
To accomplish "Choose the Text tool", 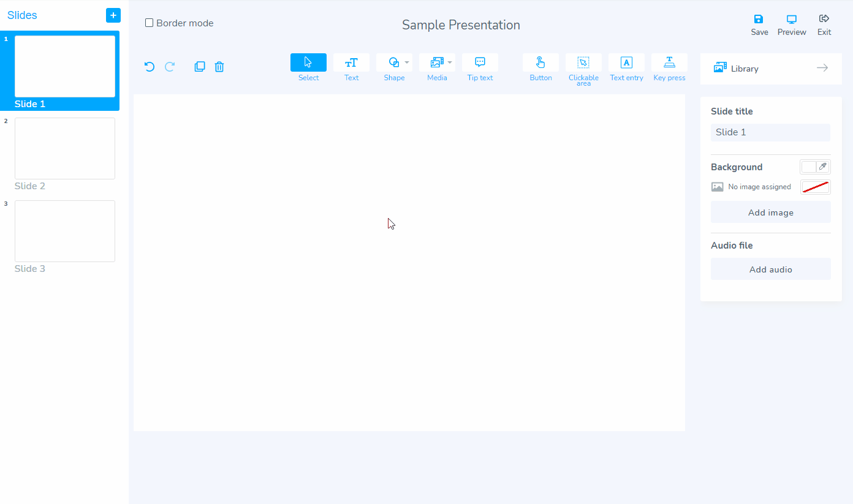I will 351,62.
